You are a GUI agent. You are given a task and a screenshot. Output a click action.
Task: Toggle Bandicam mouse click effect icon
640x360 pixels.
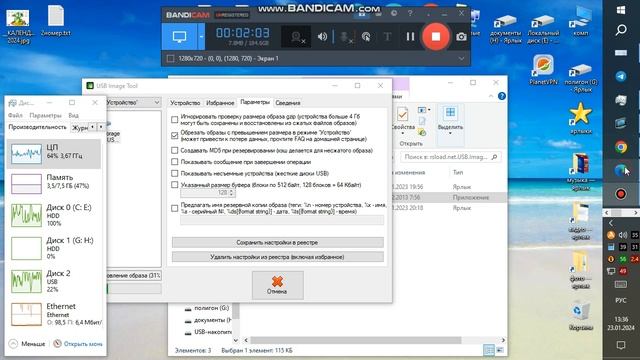coord(366,37)
